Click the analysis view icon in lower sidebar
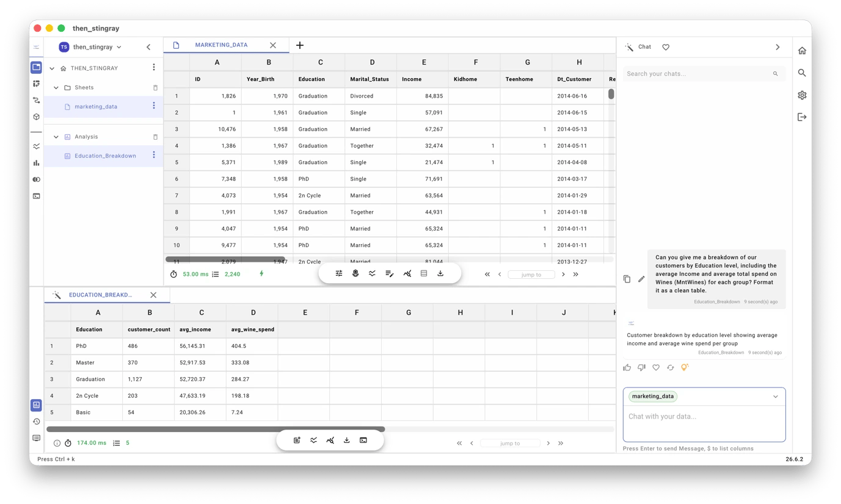The image size is (841, 504). click(36, 405)
